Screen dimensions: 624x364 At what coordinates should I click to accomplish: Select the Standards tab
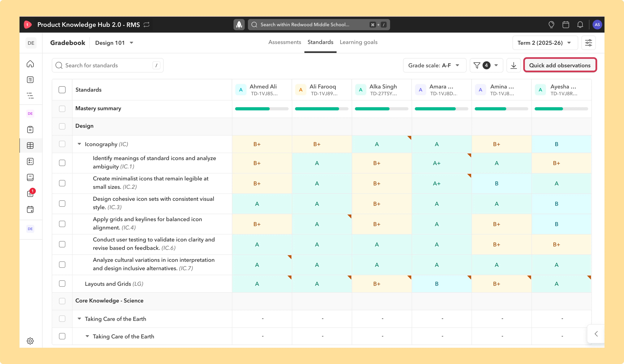pos(320,42)
